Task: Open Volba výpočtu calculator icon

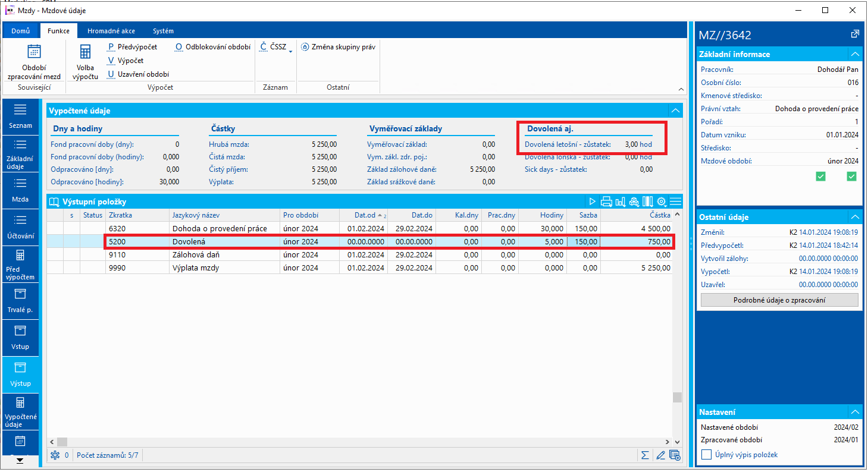Action: (86, 52)
